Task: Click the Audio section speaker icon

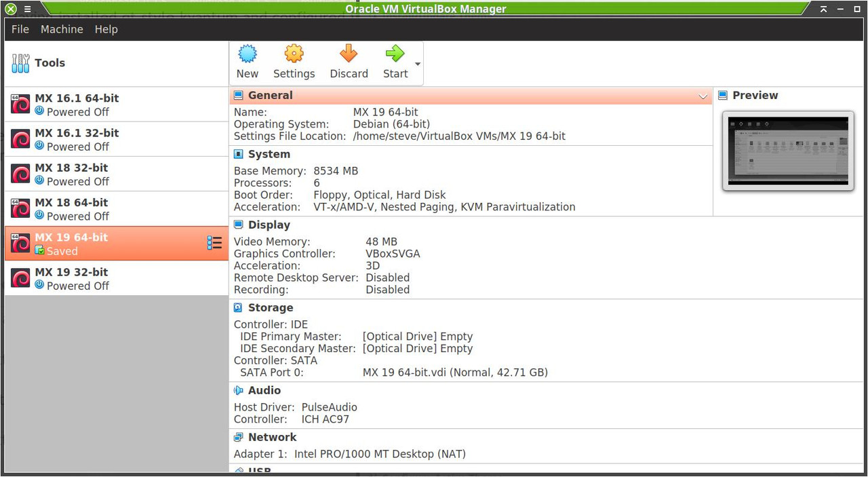Action: 239,391
